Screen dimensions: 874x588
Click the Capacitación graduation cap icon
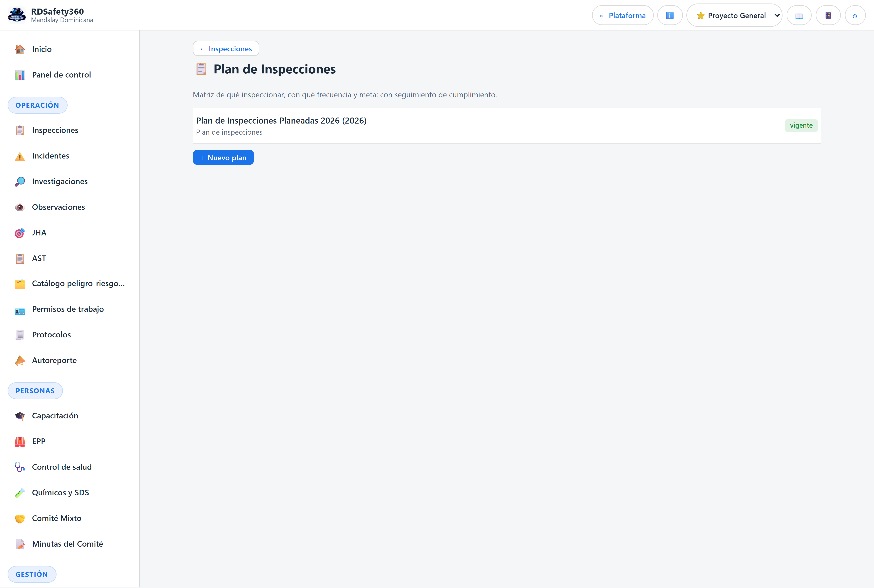pos(20,416)
